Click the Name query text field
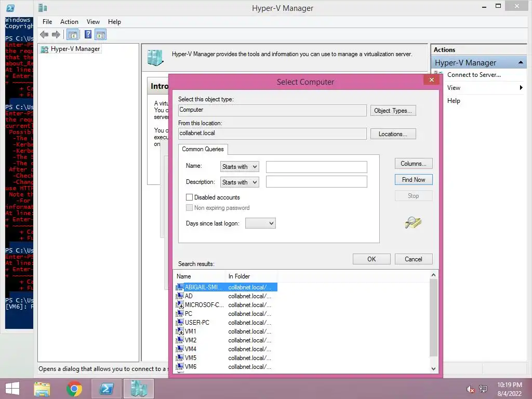This screenshot has width=532, height=399. click(316, 167)
